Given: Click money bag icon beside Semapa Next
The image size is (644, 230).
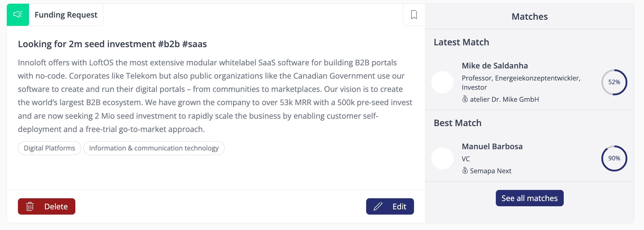Looking at the screenshot, I should click(465, 171).
